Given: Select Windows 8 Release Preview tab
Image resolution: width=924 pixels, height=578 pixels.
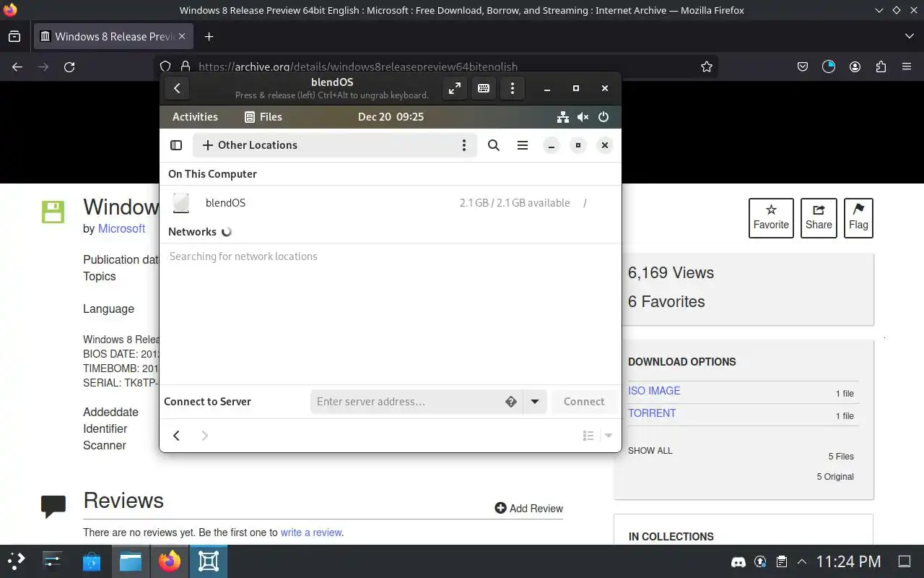Looking at the screenshot, I should click(x=113, y=36).
